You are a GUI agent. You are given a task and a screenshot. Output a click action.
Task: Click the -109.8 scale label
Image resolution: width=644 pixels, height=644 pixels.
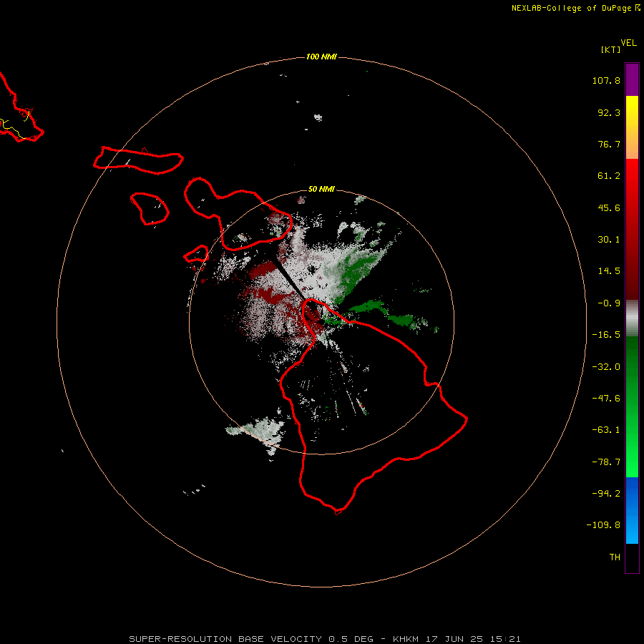click(603, 525)
